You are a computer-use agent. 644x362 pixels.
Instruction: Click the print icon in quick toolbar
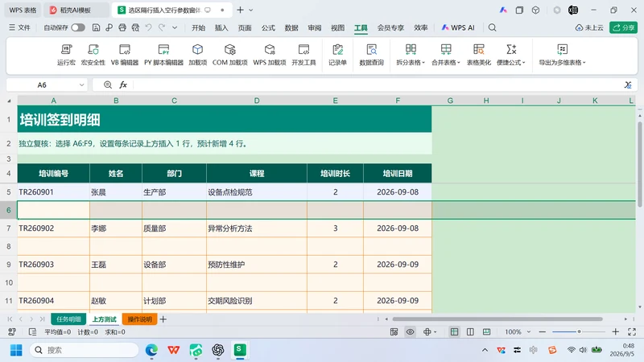tap(122, 27)
